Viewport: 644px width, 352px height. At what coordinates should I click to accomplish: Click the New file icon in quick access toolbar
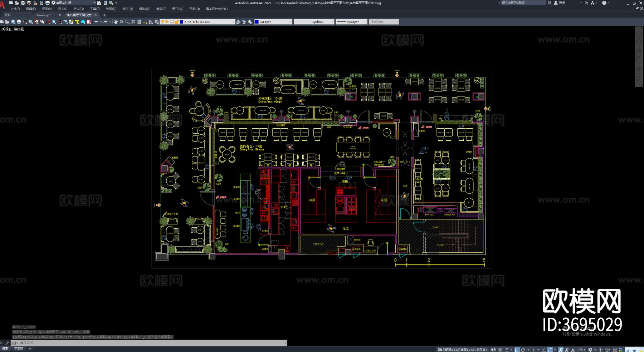pyautogui.click(x=11, y=3)
